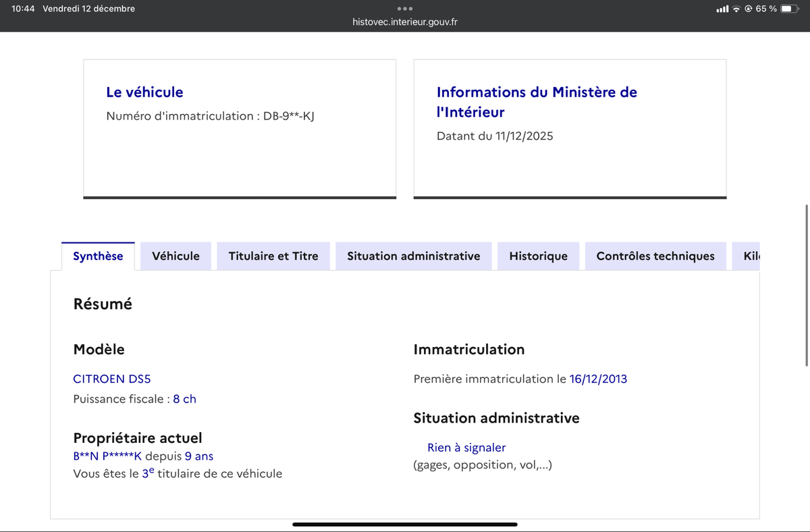Click the Rien à signaler status
810x532 pixels.
tap(466, 448)
